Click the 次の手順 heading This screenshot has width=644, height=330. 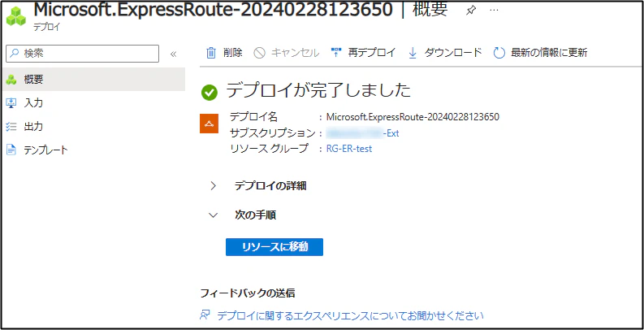[255, 215]
